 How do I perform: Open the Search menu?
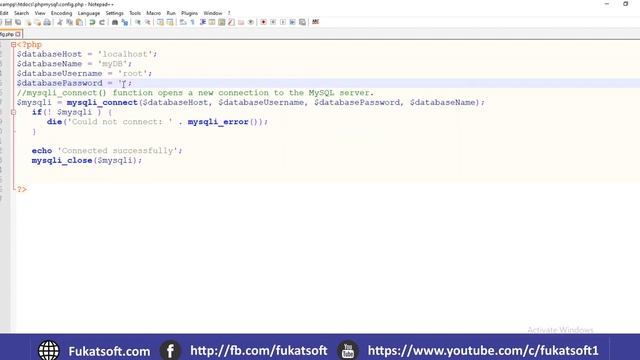(x=21, y=13)
